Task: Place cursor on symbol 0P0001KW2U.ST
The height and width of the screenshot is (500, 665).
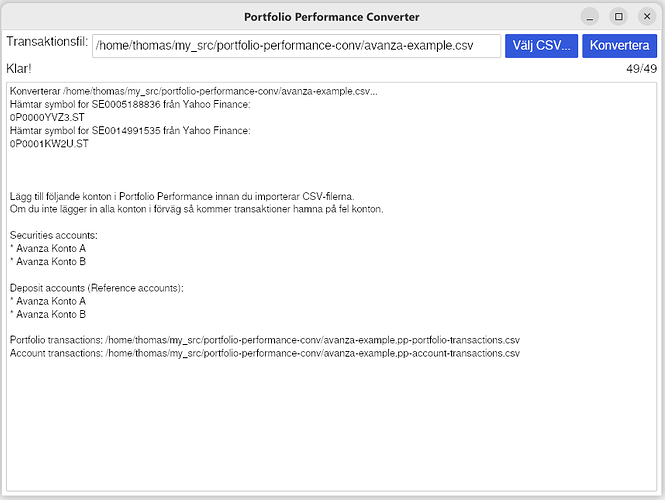Action: tap(49, 144)
